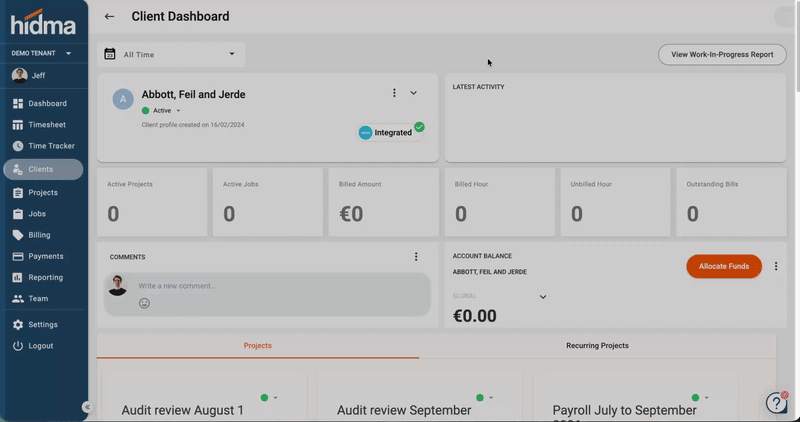
Task: Click the Billed Hour stat card
Action: click(x=499, y=203)
